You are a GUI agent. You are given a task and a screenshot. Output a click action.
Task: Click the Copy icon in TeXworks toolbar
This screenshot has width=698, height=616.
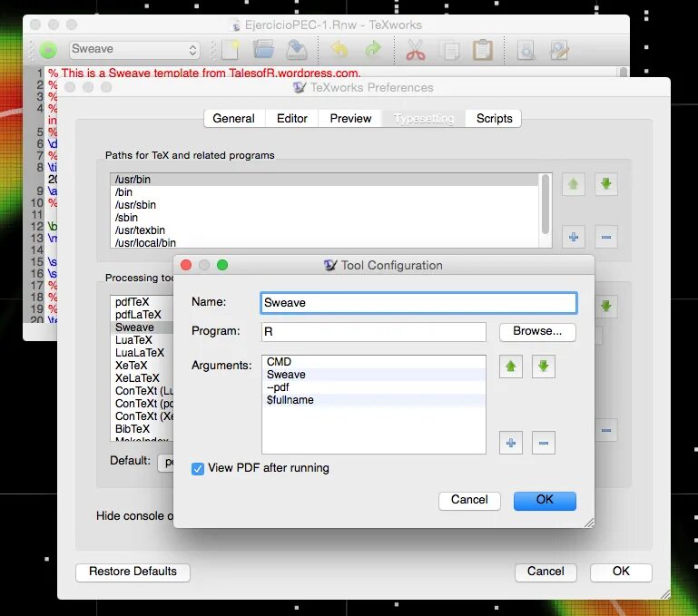tap(450, 50)
